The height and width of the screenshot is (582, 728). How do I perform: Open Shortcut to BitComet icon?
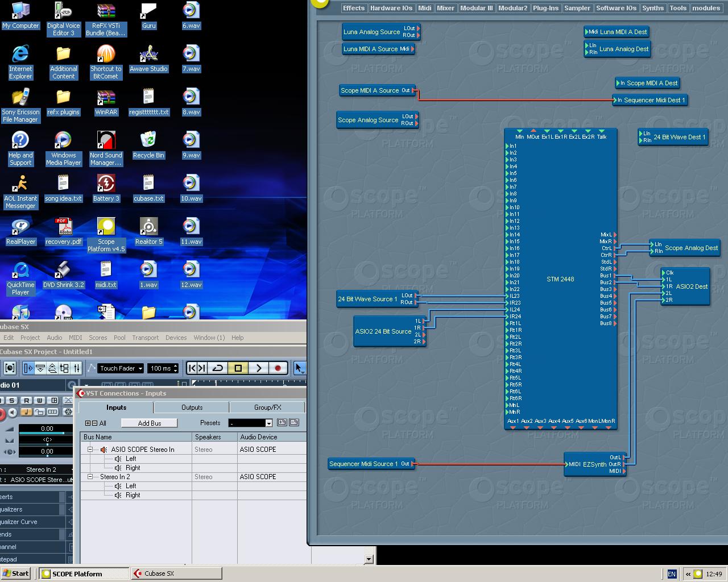tap(106, 62)
